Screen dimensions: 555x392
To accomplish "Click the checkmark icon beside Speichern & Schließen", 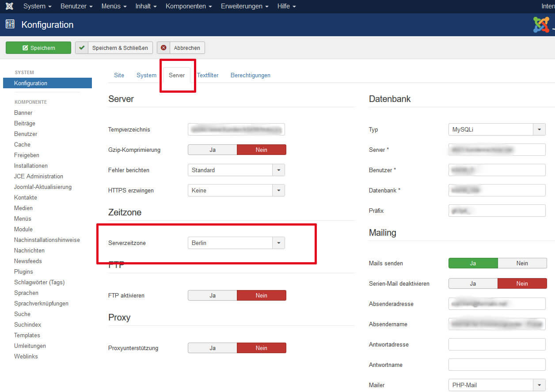I will (81, 47).
